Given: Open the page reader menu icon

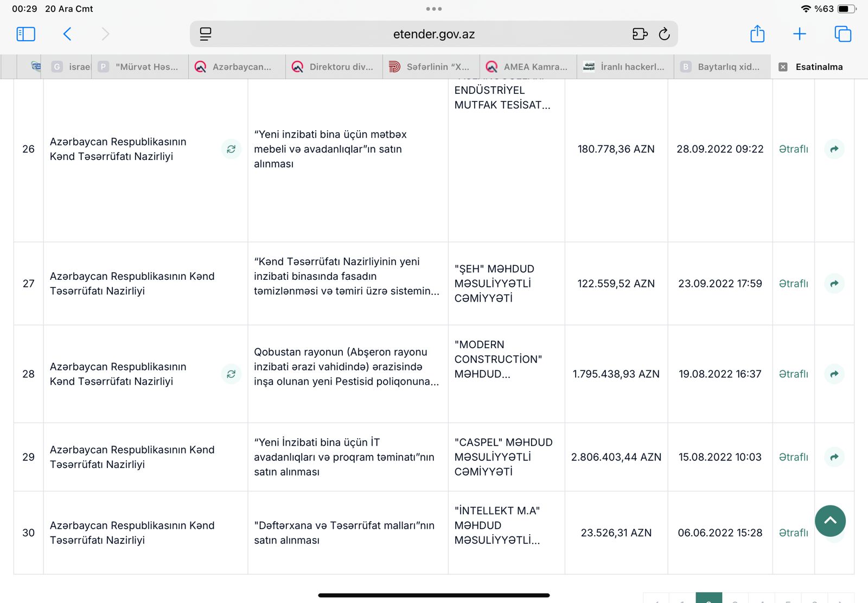Looking at the screenshot, I should [206, 34].
